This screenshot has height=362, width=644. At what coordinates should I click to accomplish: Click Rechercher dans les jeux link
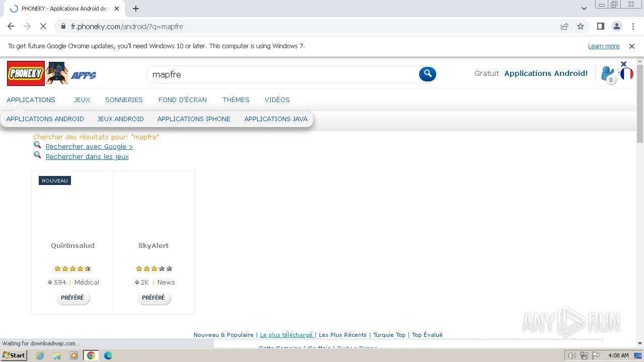(87, 156)
